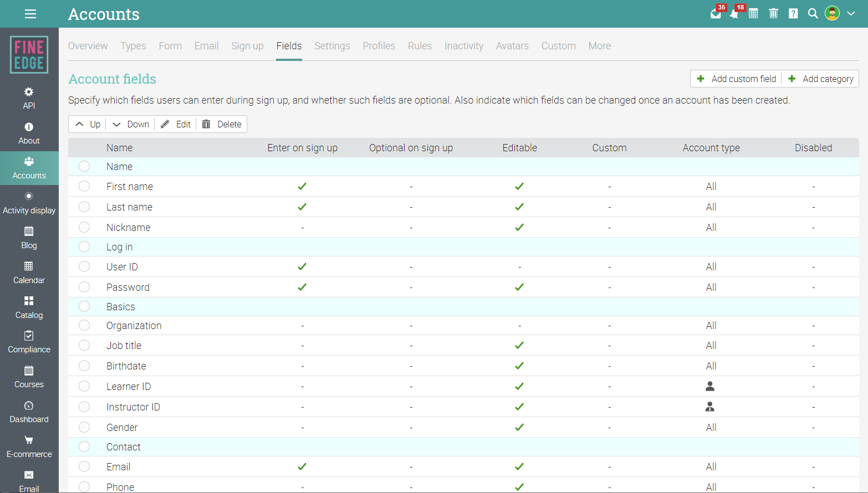Open the help question mark icon

[x=794, y=13]
